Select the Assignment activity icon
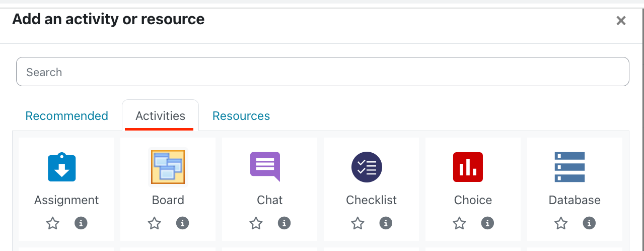Image resolution: width=644 pixels, height=251 pixels. [x=62, y=167]
